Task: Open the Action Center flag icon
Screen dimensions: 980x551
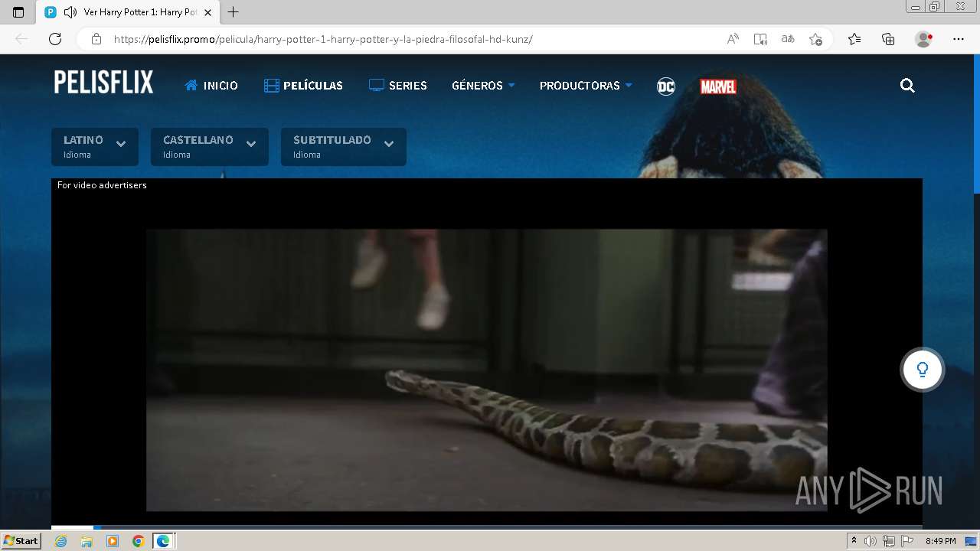Action: click(907, 541)
